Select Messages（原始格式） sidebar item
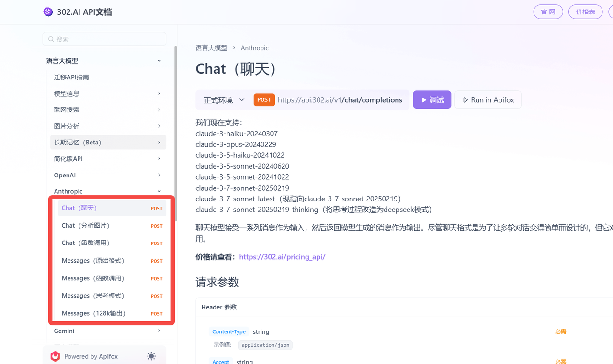 tap(112, 261)
